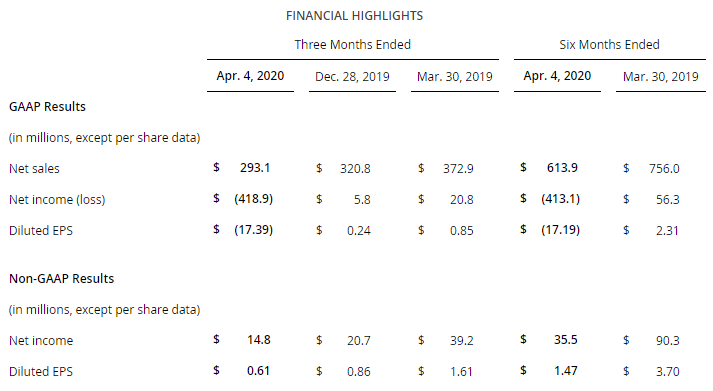Image resolution: width=713 pixels, height=391 pixels.
Task: Click six-month net income 56.3
Action: (668, 200)
